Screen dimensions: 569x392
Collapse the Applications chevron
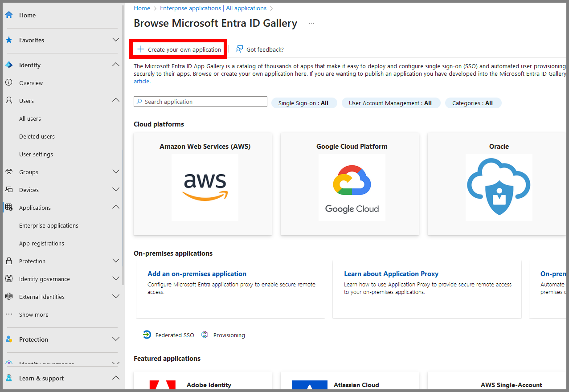[116, 208]
